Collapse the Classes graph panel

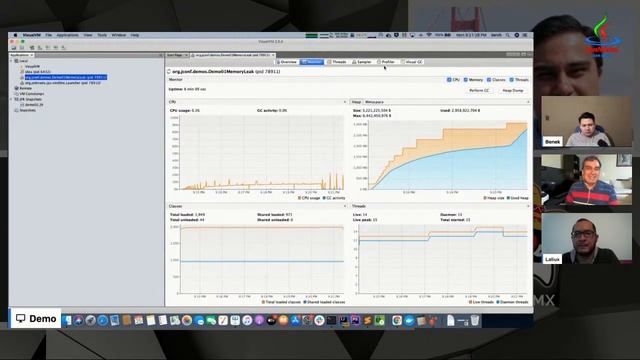tap(345, 206)
